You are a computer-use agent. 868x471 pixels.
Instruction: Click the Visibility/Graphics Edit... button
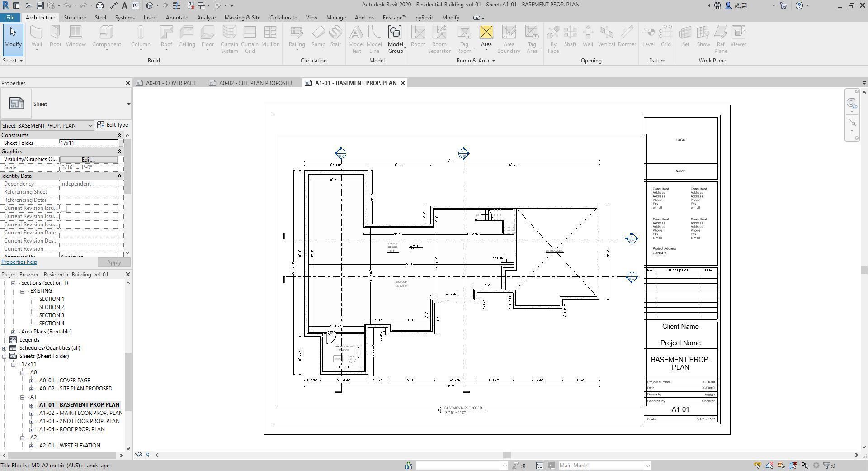coord(89,160)
